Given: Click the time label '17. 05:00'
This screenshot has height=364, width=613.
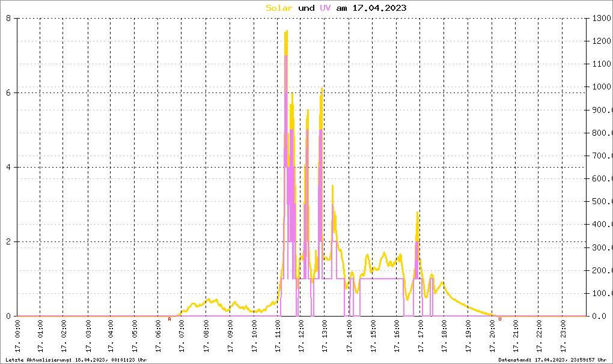Looking at the screenshot, I should (x=135, y=336).
